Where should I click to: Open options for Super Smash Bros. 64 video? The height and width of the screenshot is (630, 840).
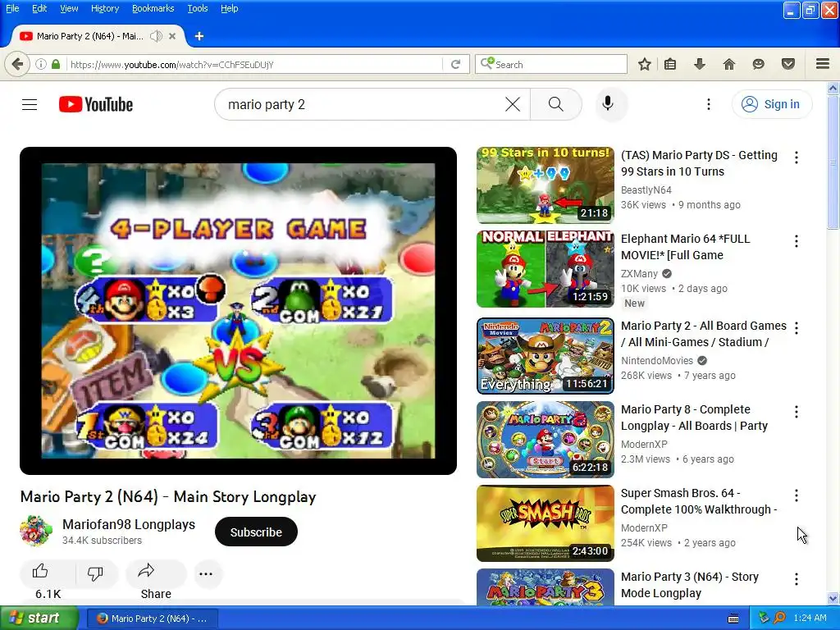(x=797, y=495)
